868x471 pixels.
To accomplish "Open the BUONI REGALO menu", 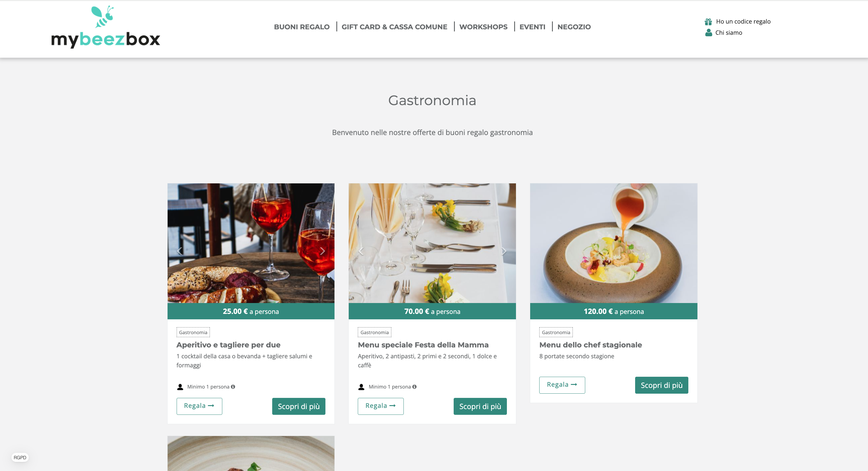I will pos(302,27).
